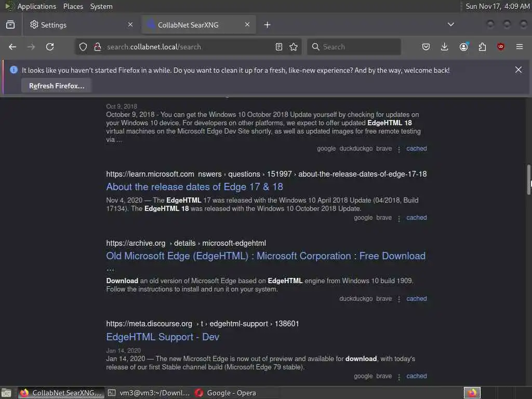532x399 pixels.
Task: Toggle reader view in the address bar
Action: [x=279, y=47]
